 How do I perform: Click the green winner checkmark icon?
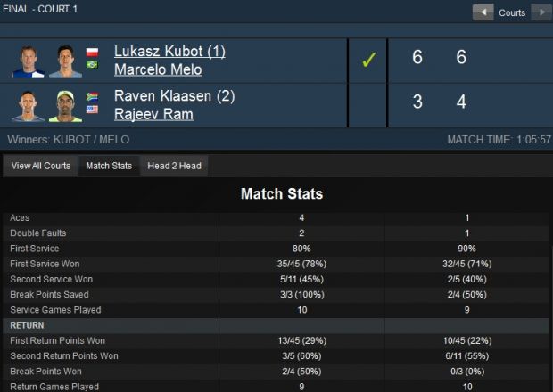tap(369, 60)
